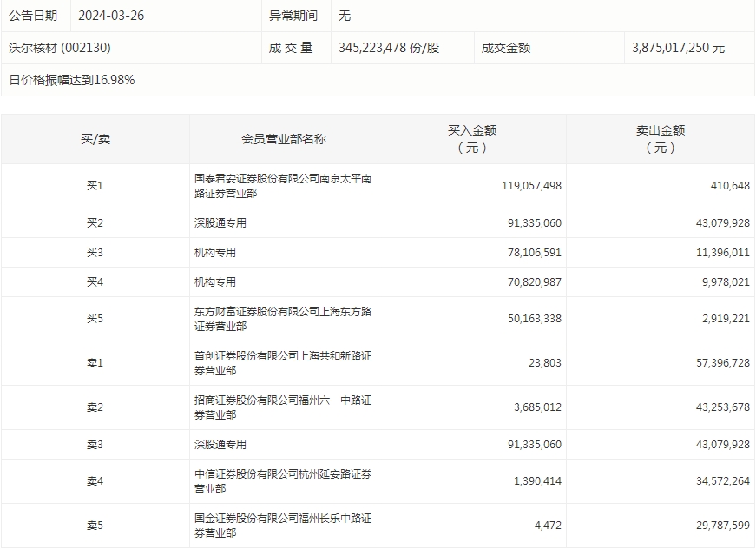Sort by the 卖出金额（元）header
This screenshot has width=756, height=549.
660,139
